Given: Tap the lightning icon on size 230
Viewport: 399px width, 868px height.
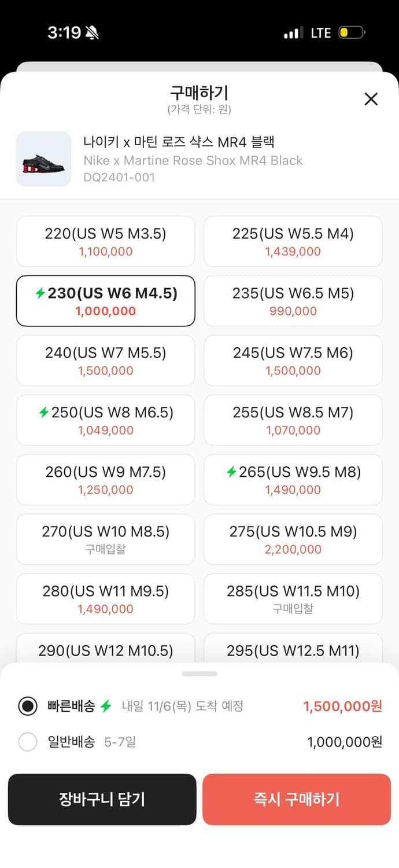Looking at the screenshot, I should (40, 293).
